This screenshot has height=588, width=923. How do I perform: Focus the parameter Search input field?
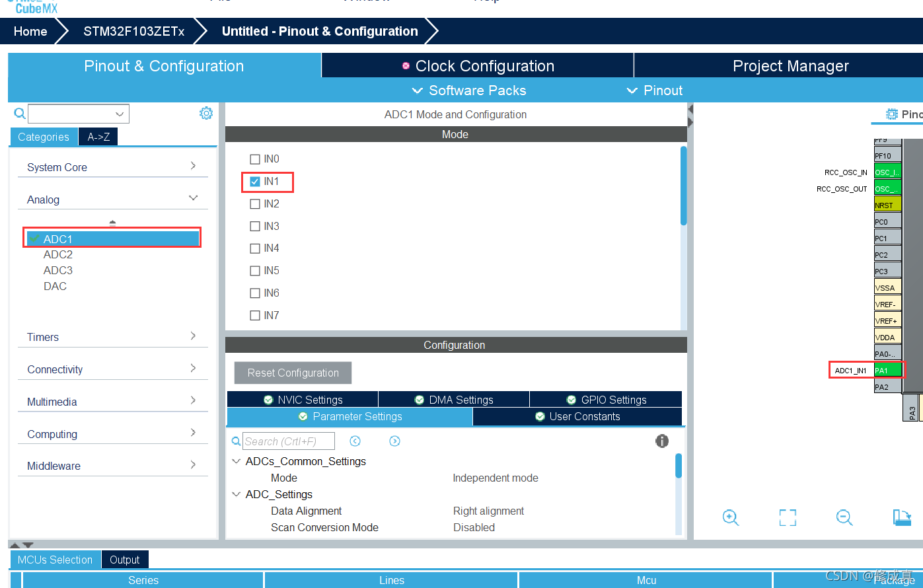coord(288,441)
